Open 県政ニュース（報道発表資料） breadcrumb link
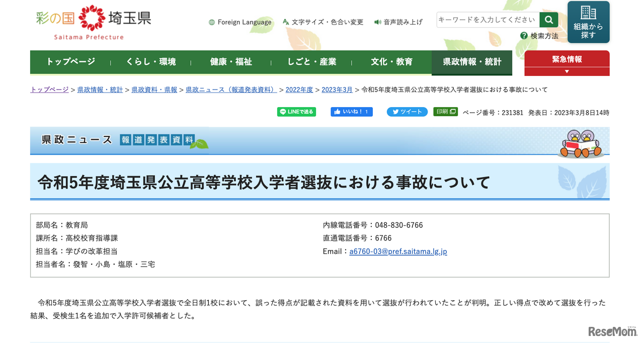The image size is (644, 343). pos(231,90)
